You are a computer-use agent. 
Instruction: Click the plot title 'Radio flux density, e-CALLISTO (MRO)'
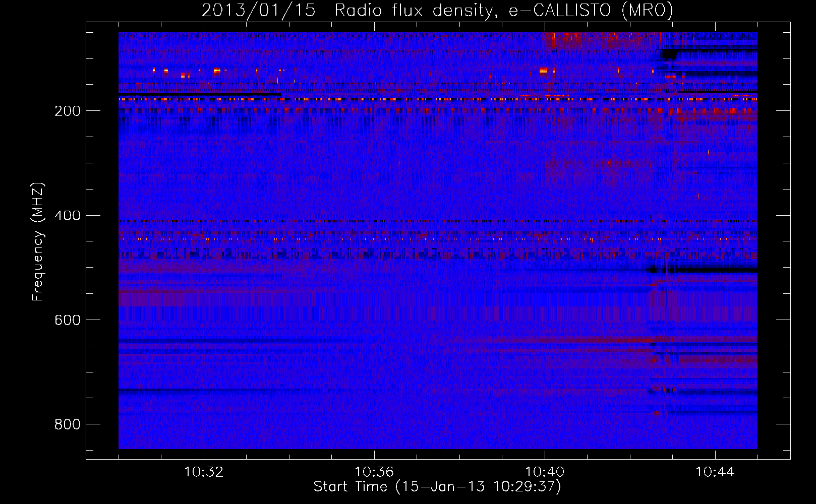(x=504, y=10)
